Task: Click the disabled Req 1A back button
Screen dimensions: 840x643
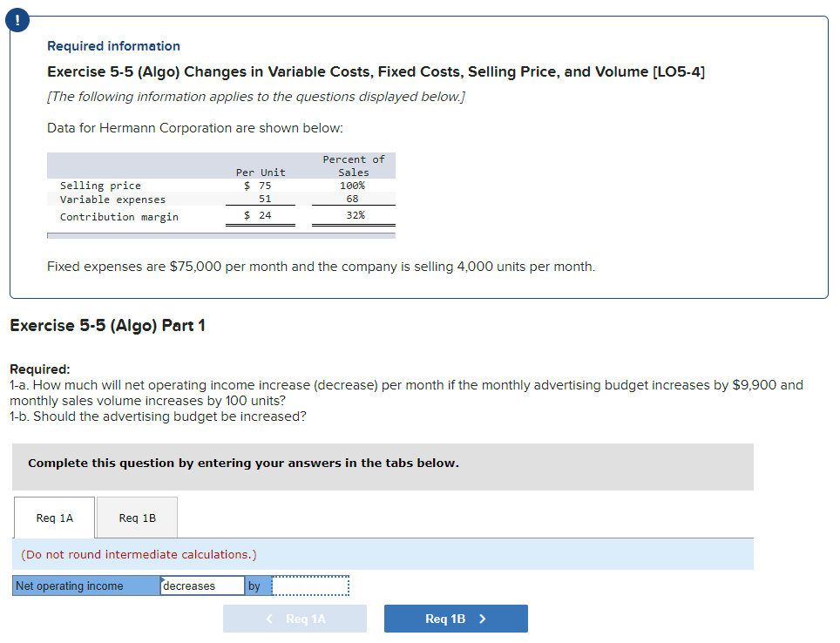Action: tap(295, 619)
